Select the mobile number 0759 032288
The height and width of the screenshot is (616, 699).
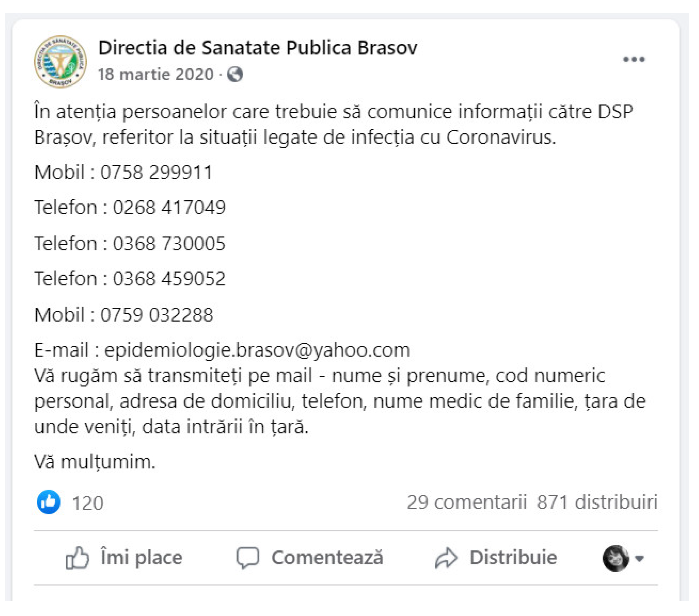coord(156,315)
